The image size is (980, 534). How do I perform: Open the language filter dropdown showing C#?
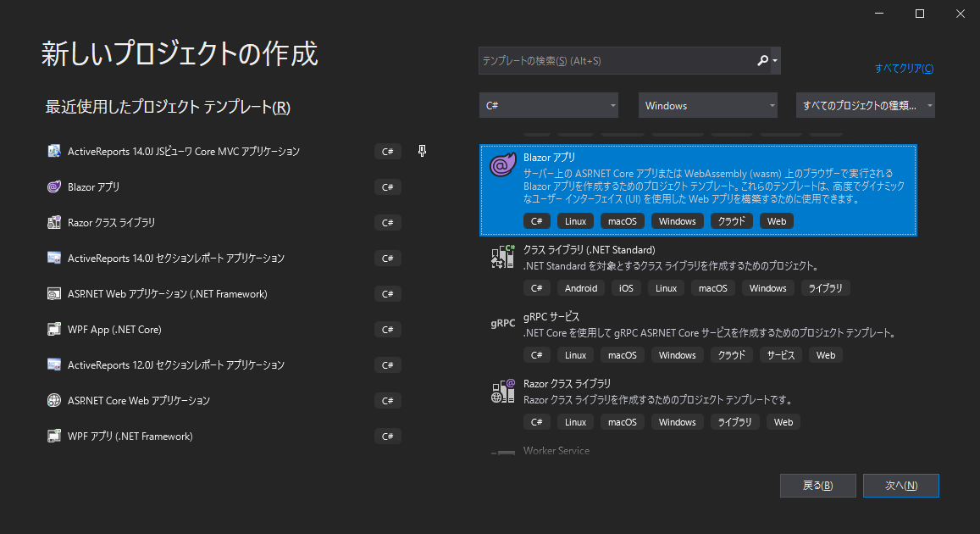(x=549, y=105)
